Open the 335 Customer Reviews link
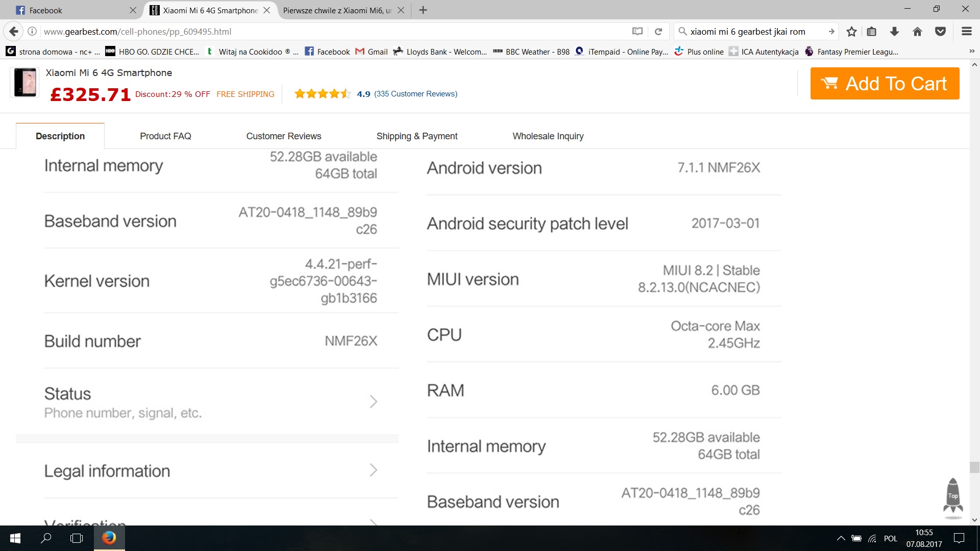The width and height of the screenshot is (980, 551). point(415,94)
